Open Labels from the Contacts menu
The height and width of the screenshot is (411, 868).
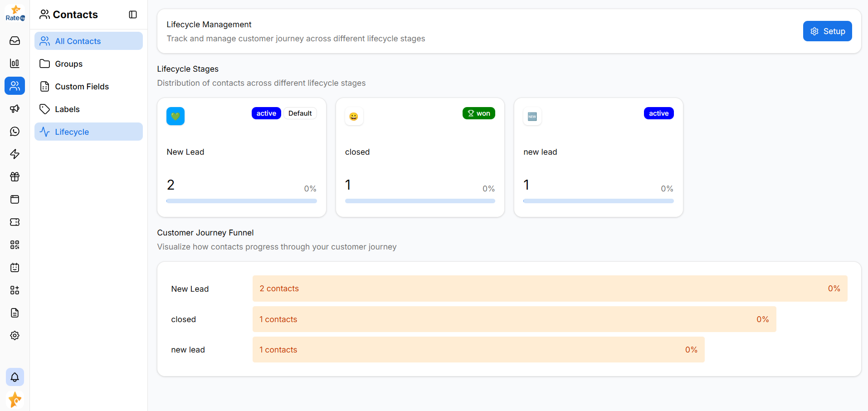66,109
